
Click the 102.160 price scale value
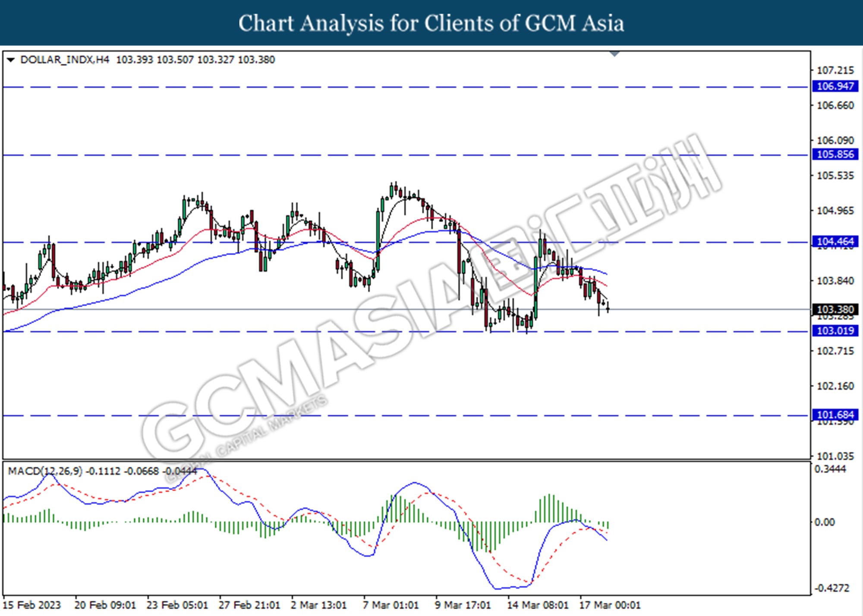(x=835, y=386)
